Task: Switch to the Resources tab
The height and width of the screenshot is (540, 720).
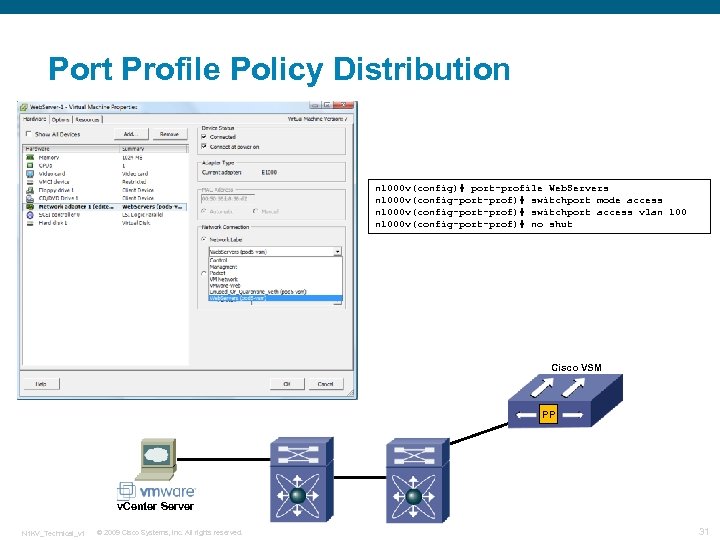Action: pos(87,119)
